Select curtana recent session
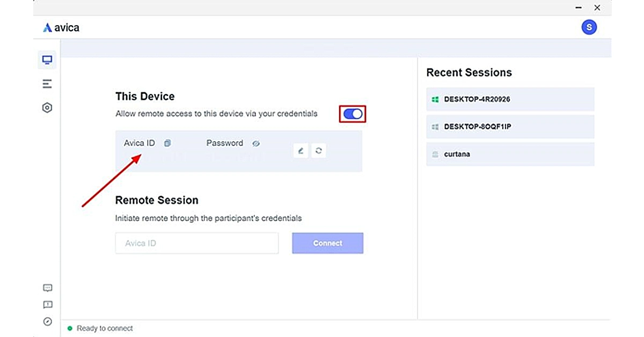 click(510, 154)
